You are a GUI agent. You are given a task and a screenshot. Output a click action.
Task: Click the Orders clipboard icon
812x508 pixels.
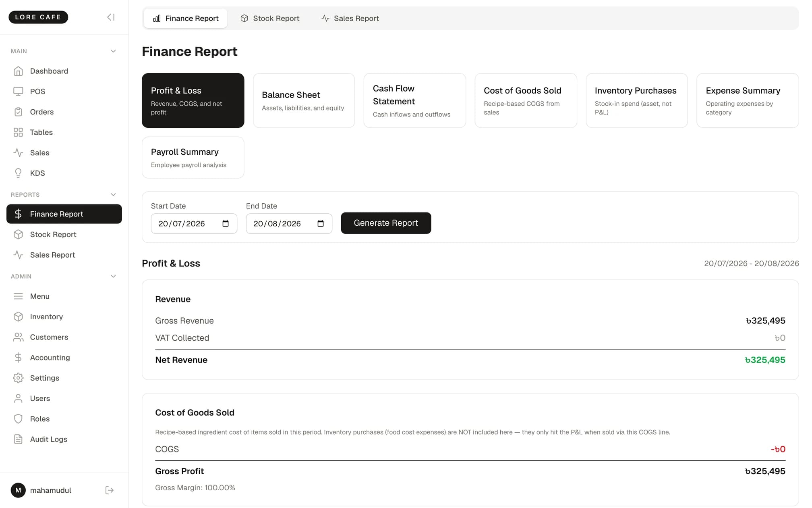pyautogui.click(x=18, y=112)
